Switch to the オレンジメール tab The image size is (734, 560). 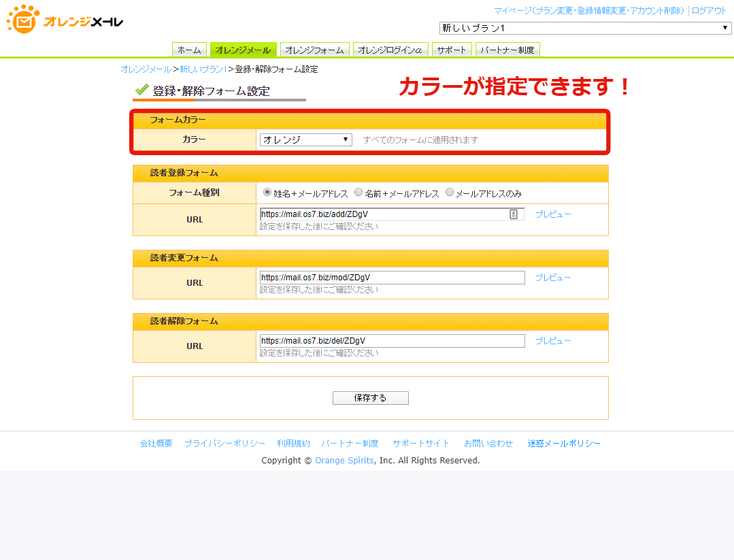click(x=243, y=50)
